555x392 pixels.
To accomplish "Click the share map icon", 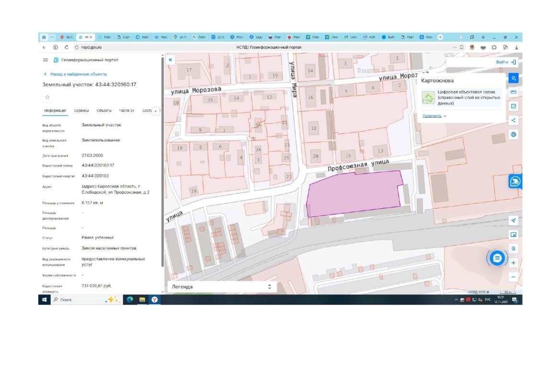I will tap(513, 120).
